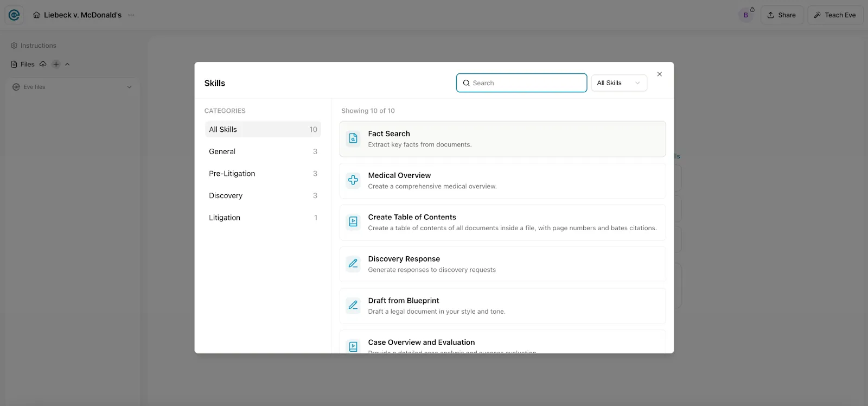This screenshot has width=868, height=406.
Task: Select the All Skills category
Action: 263,129
